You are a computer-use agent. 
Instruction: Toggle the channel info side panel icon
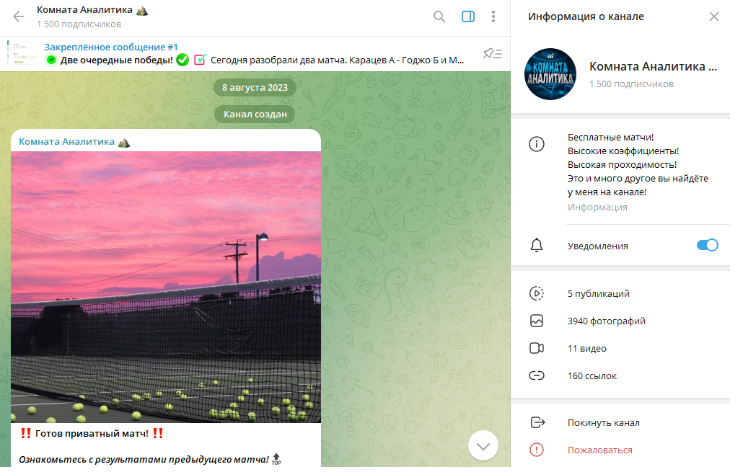pyautogui.click(x=467, y=17)
